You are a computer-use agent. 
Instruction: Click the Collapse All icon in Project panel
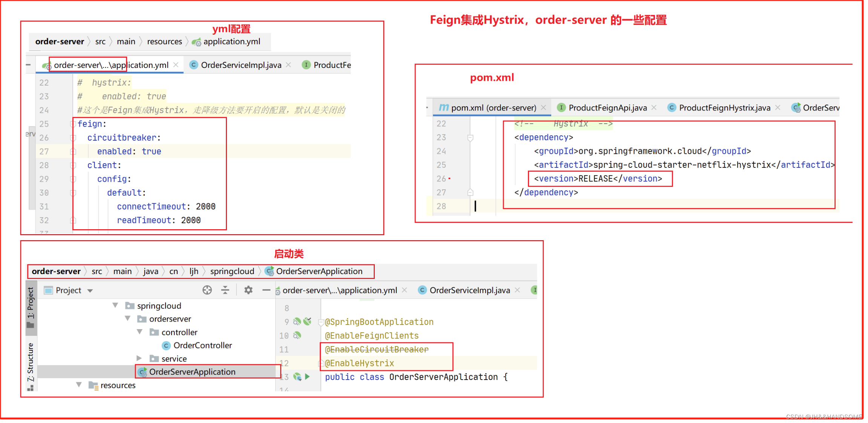[225, 290]
